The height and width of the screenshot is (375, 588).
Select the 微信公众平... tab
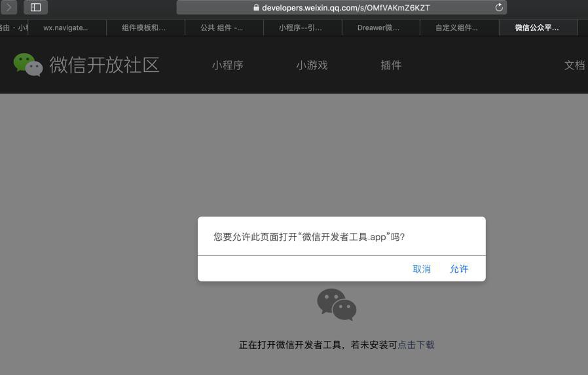pyautogui.click(x=538, y=27)
